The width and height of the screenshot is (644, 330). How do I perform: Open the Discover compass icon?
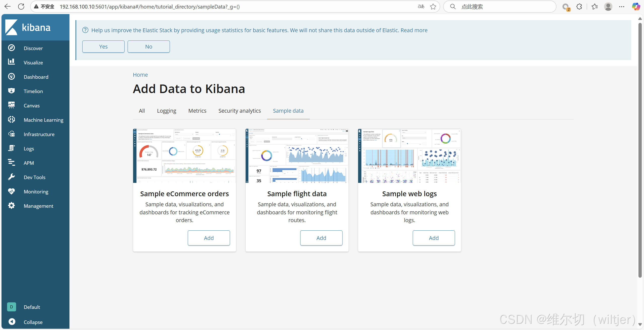(11, 48)
